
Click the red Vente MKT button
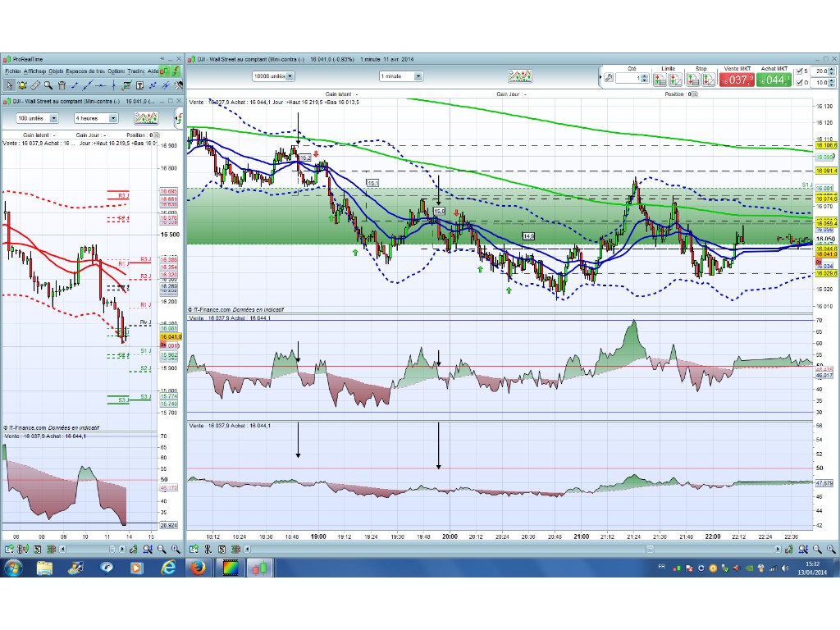[735, 80]
